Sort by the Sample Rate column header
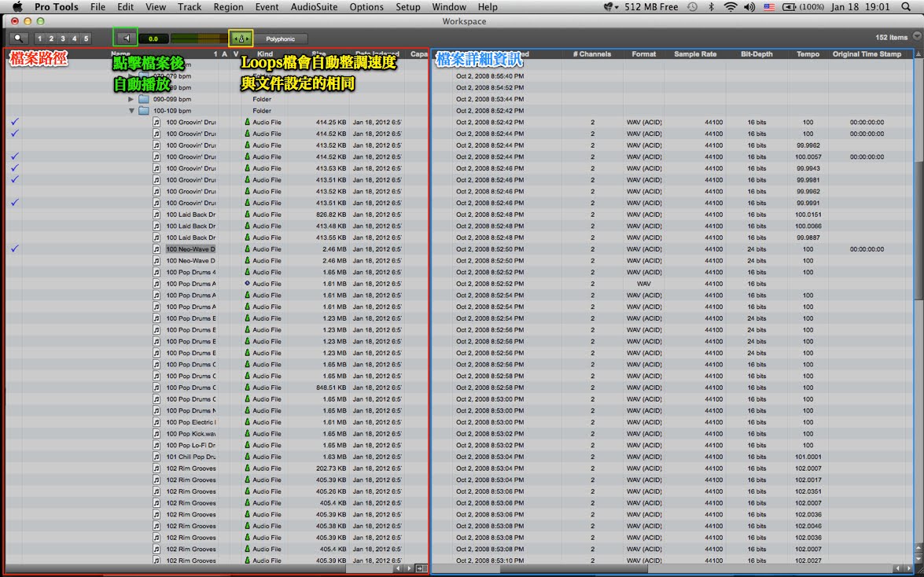This screenshot has width=924, height=577. (695, 54)
